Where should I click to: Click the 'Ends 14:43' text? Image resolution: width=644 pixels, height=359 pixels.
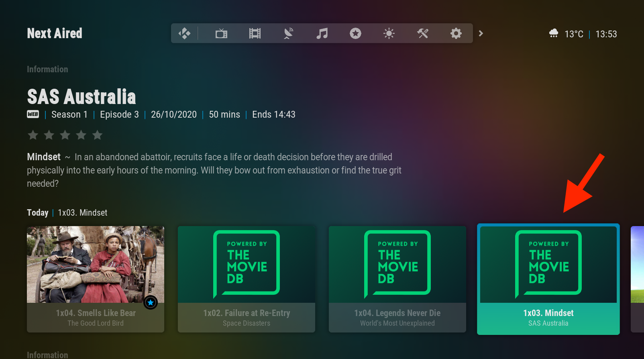pos(274,114)
